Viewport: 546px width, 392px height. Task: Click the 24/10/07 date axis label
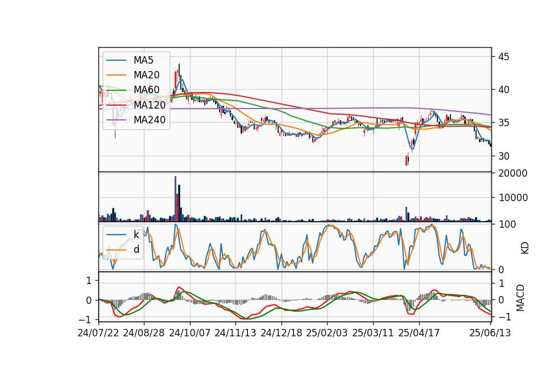[190, 333]
